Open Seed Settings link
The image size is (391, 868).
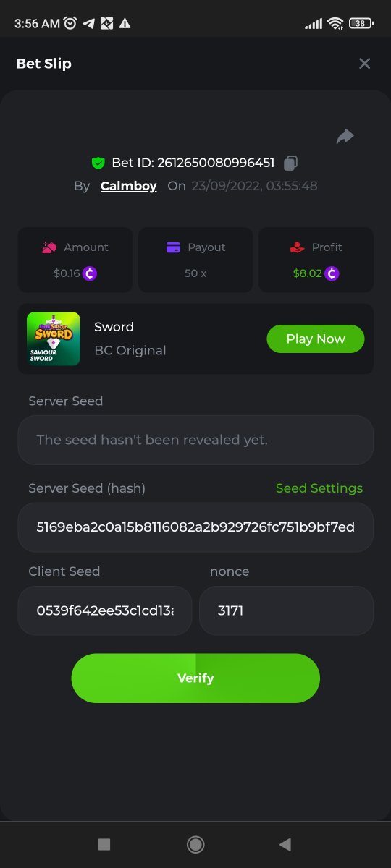319,488
